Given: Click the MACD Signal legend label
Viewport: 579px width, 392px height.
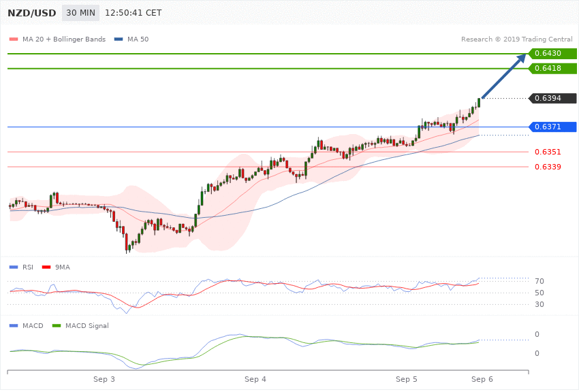Looking at the screenshot, I should (87, 325).
